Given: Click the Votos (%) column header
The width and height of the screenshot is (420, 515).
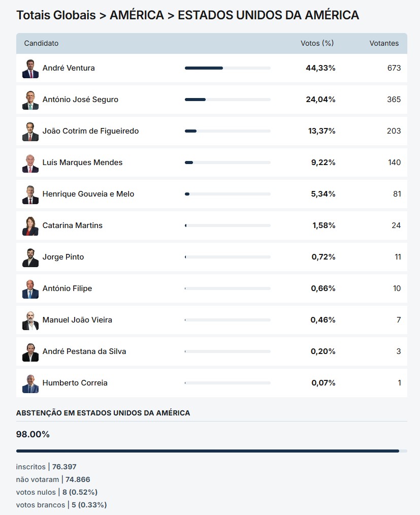Looking at the screenshot, I should coord(317,43).
